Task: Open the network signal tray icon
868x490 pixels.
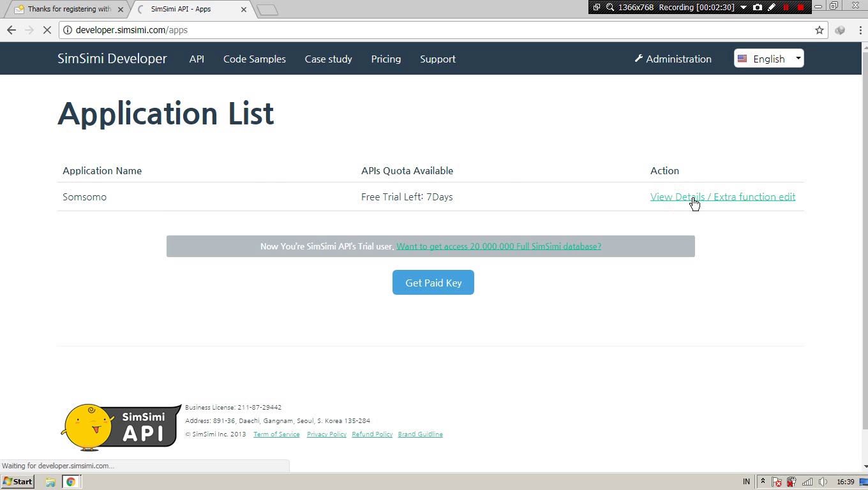Action: coord(807,482)
